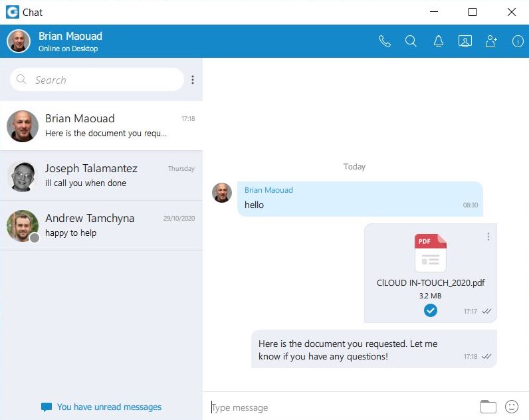
Task: Click the Today date separator
Action: click(354, 167)
